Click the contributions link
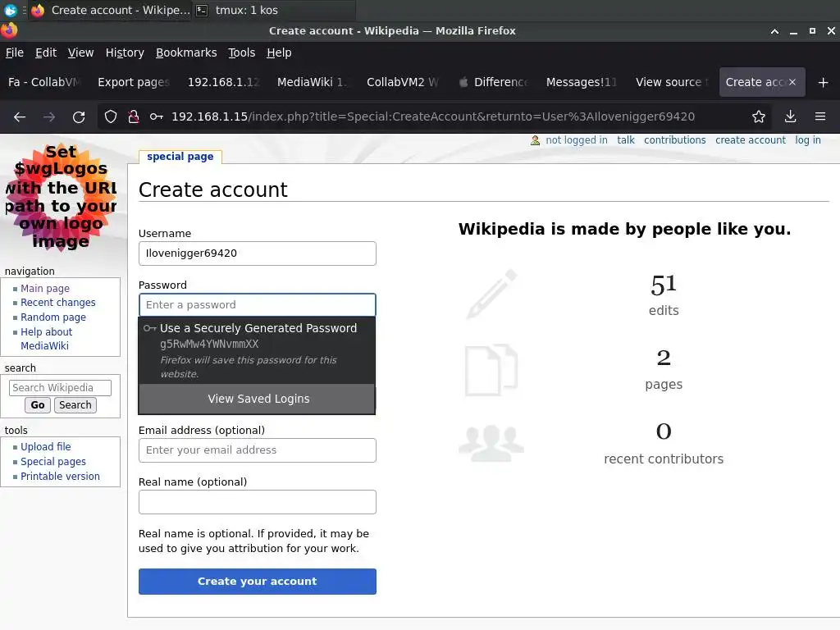This screenshot has height=630, width=840. click(x=674, y=140)
